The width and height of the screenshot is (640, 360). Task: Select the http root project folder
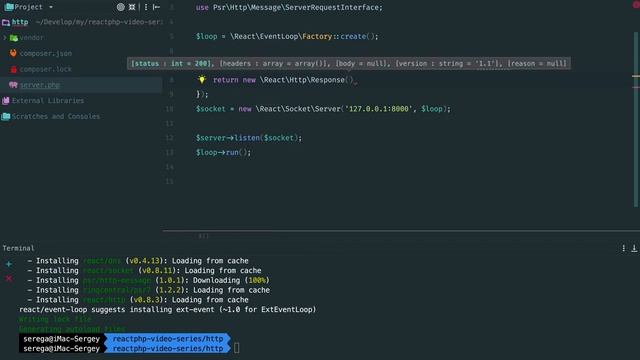coord(20,22)
